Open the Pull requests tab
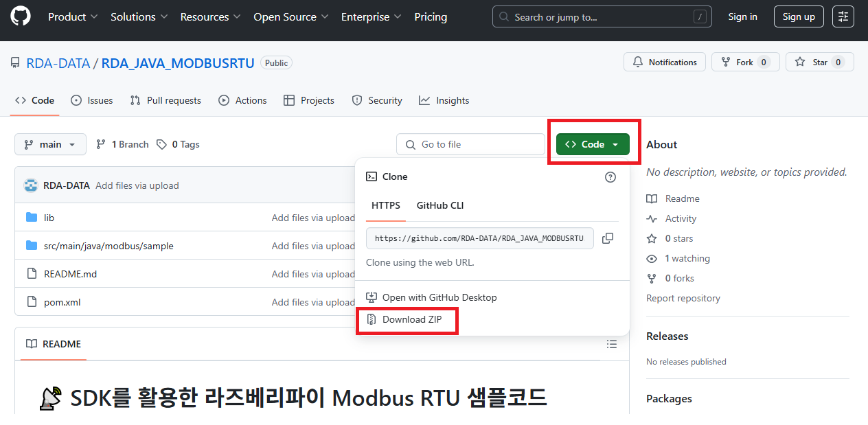The width and height of the screenshot is (868, 425). pos(165,100)
